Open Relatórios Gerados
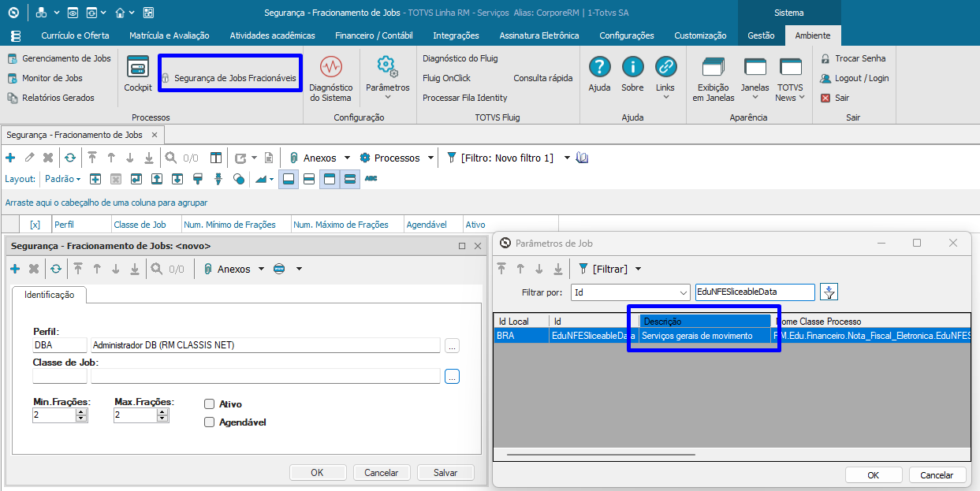Viewport: 980px width, 491px height. (x=51, y=98)
